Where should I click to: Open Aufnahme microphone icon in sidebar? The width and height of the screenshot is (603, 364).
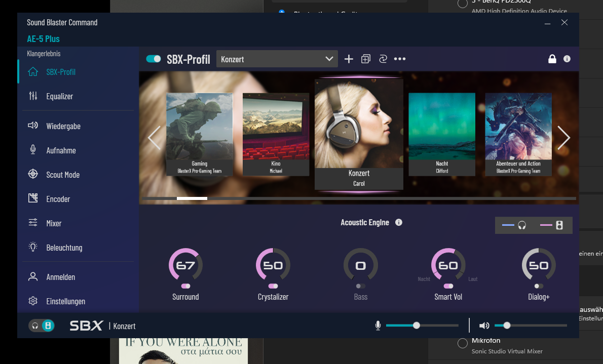33,150
